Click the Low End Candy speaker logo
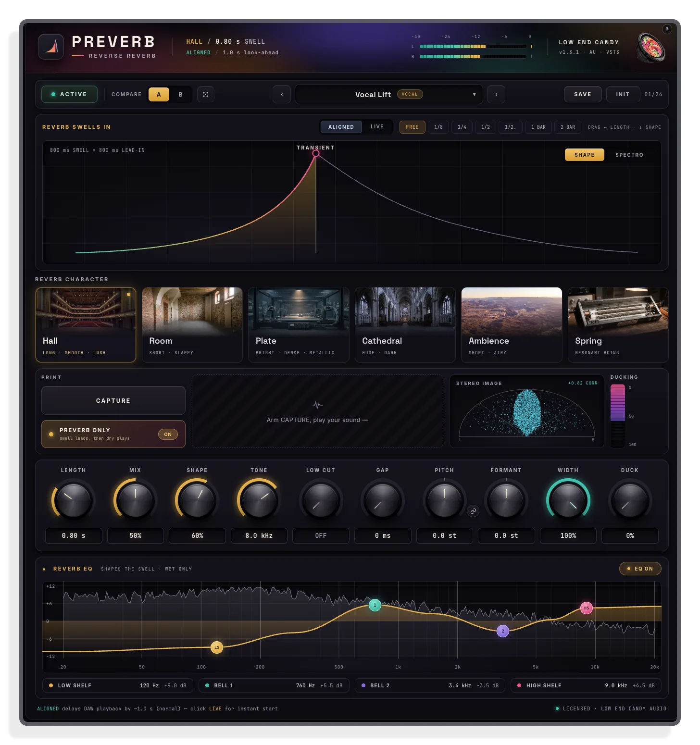 (x=651, y=47)
